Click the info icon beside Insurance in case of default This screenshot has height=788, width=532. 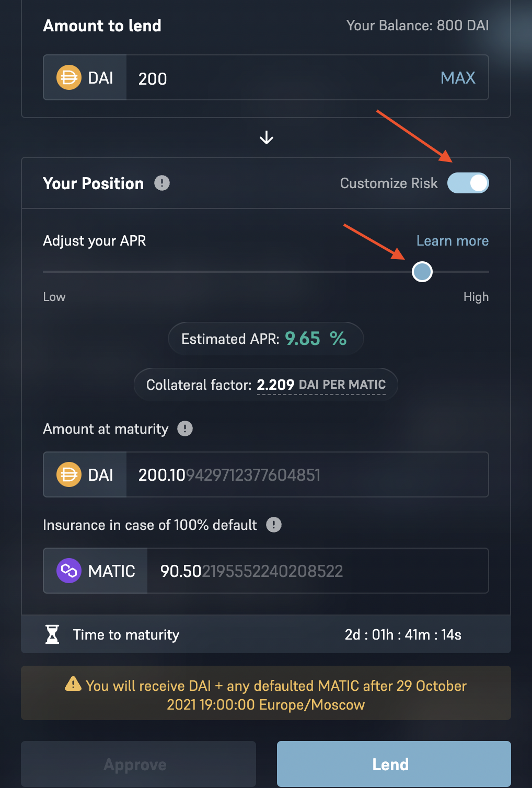(x=274, y=525)
